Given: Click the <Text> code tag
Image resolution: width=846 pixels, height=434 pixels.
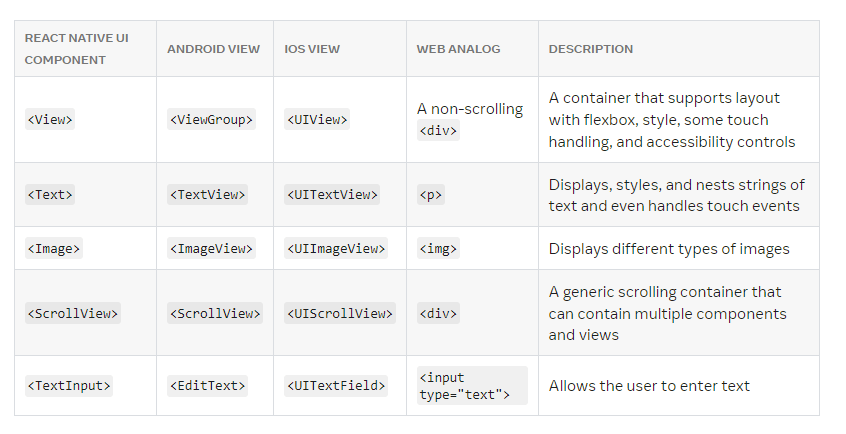Looking at the screenshot, I should 50,194.
